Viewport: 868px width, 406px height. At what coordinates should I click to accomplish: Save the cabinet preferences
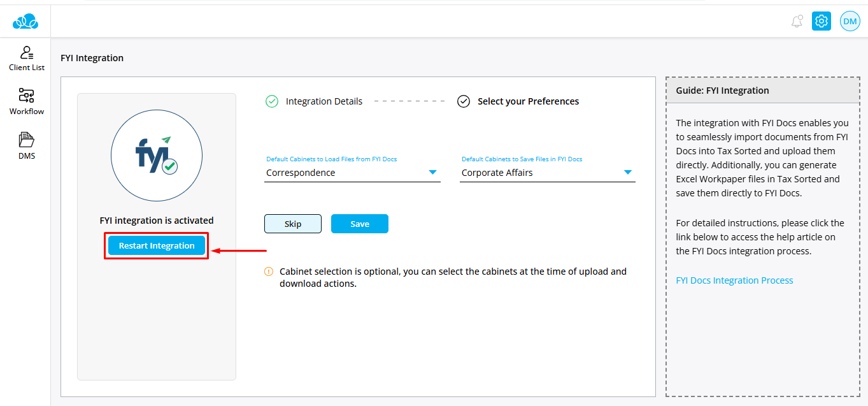360,224
